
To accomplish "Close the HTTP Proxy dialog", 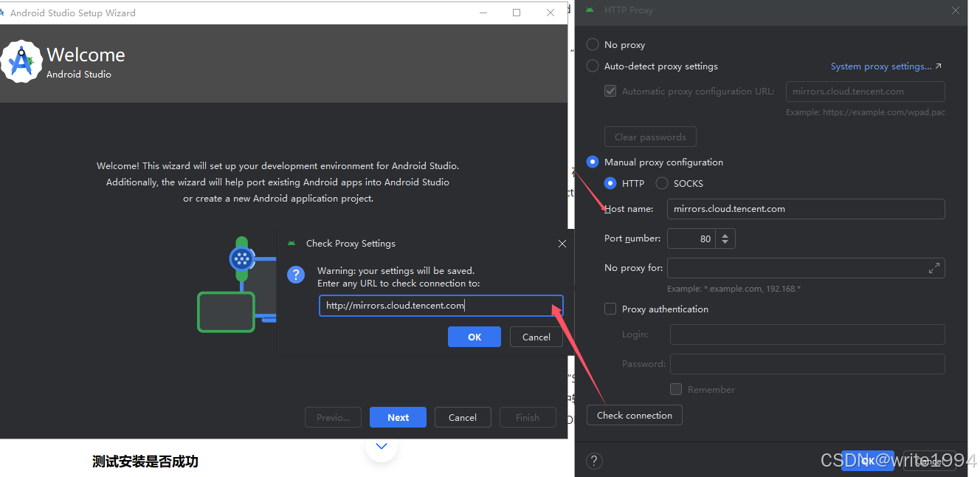I will [x=956, y=10].
